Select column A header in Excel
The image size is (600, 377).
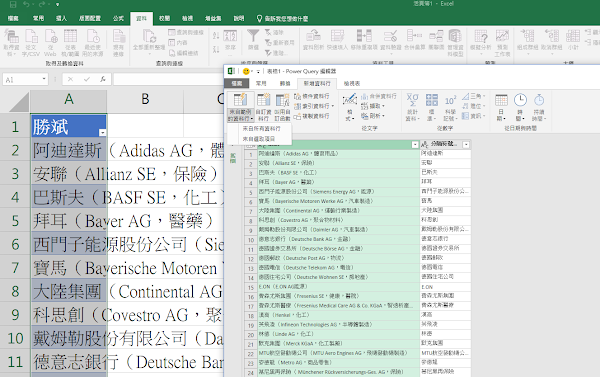68,100
